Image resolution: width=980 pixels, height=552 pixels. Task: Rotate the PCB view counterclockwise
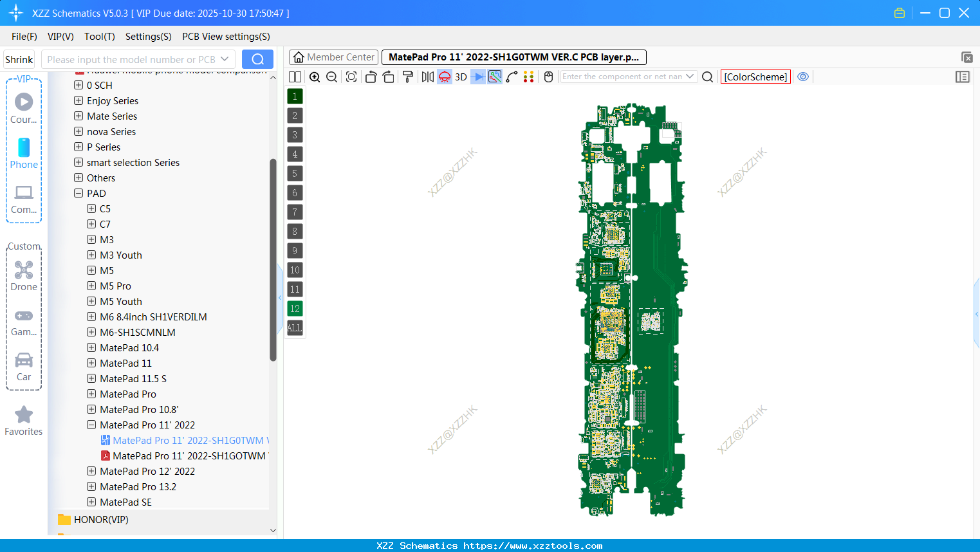pos(371,77)
